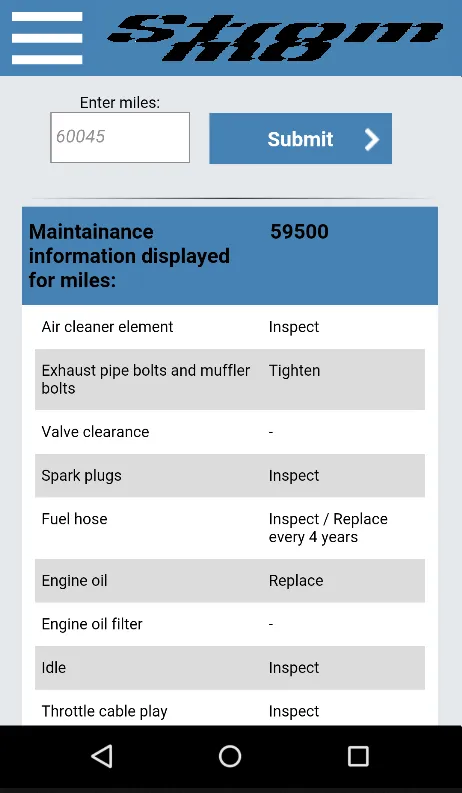Tap the Maintainance information header text

(129, 256)
